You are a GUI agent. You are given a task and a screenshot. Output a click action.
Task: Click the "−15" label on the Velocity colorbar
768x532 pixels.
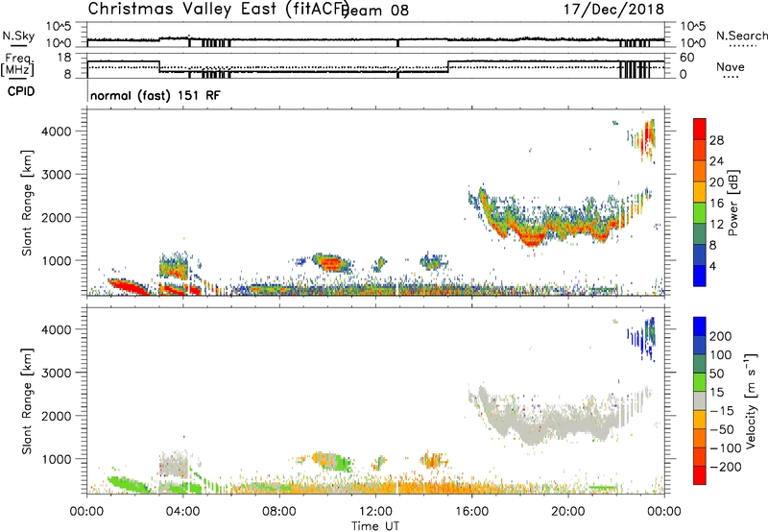tap(722, 411)
